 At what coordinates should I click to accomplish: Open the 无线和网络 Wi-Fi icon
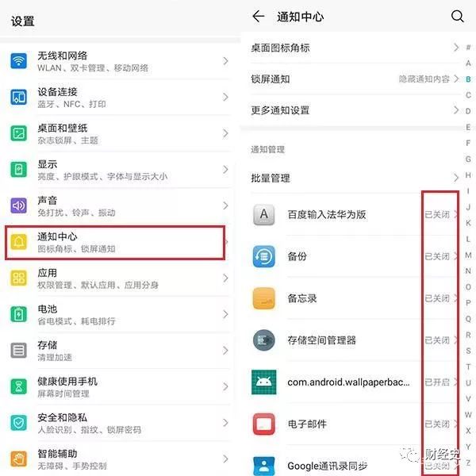point(19,61)
